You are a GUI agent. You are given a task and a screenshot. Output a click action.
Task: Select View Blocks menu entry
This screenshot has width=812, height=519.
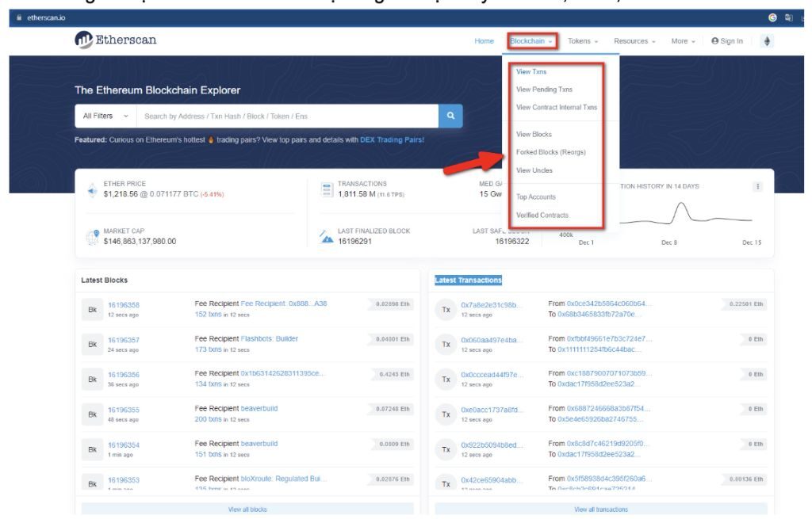(x=534, y=134)
